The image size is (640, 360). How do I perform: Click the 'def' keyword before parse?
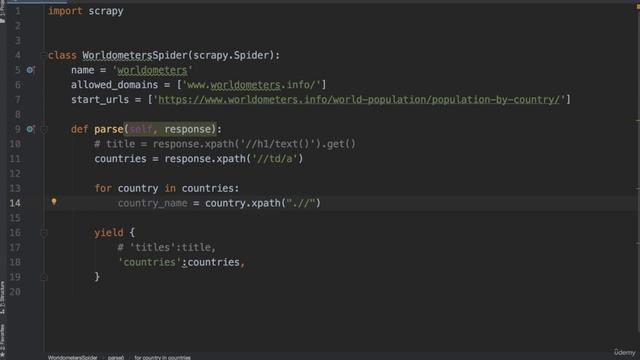tap(80, 129)
